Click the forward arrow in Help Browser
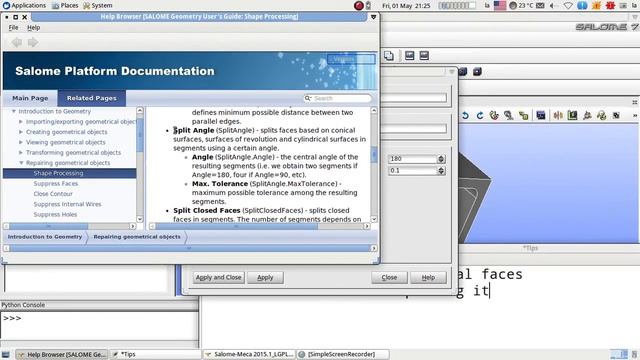640x360 pixels. point(33,42)
